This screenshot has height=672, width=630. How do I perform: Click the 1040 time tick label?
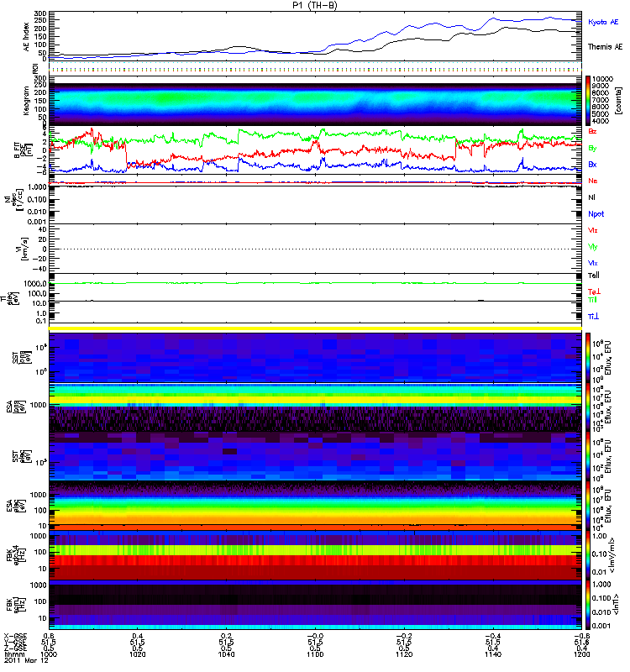(226, 654)
